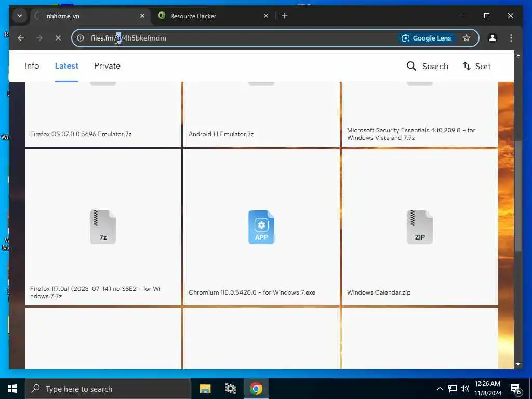
Task: Open the 7z file icon for Firefox 117.0a1
Action: 103,227
